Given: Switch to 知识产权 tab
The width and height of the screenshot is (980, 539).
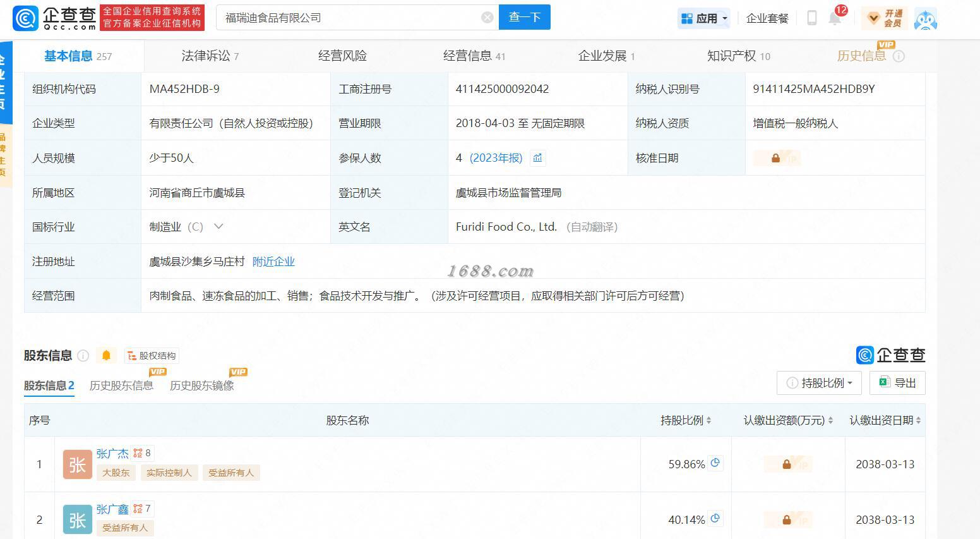Looking at the screenshot, I should coord(738,56).
